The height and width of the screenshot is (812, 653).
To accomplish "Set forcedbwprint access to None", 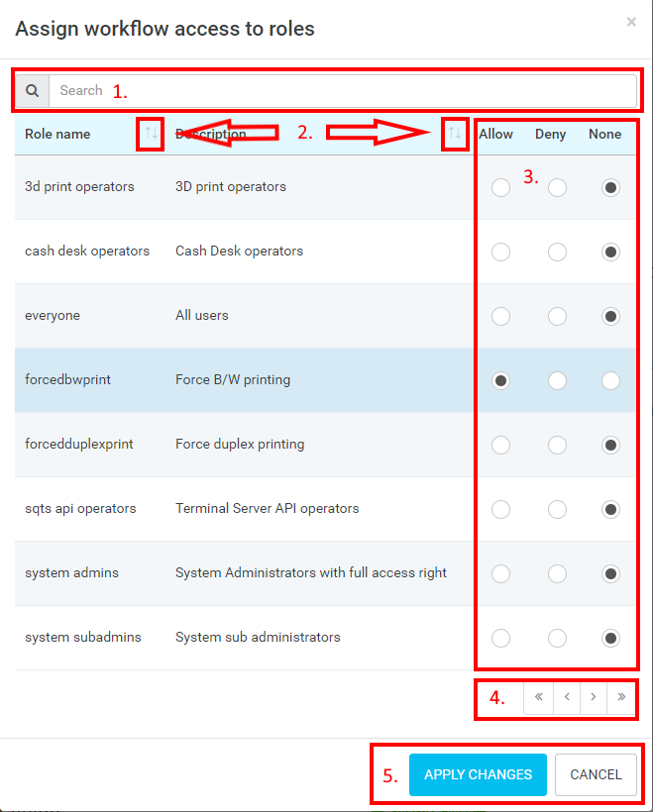I will (x=611, y=380).
